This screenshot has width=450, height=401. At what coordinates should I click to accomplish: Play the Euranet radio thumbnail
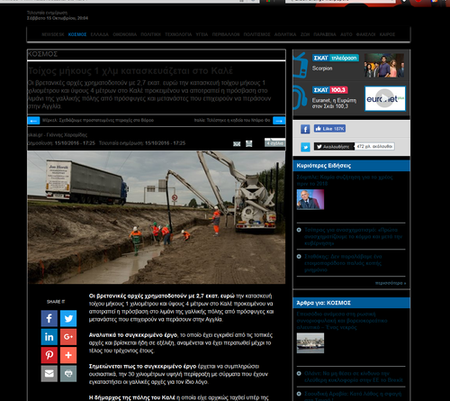pos(385,98)
